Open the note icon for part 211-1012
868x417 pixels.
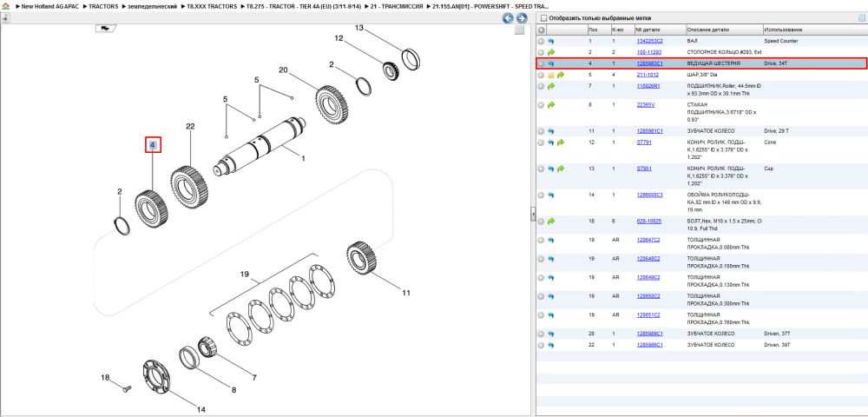(551, 75)
